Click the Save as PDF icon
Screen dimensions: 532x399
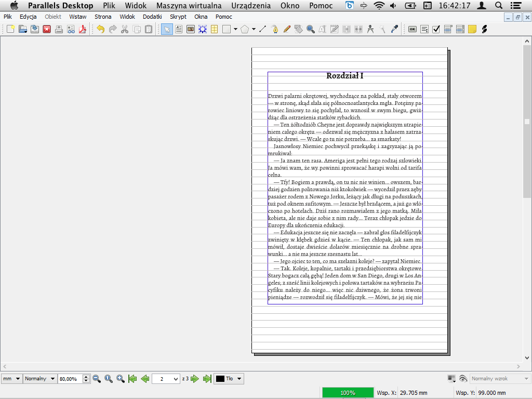pyautogui.click(x=83, y=29)
